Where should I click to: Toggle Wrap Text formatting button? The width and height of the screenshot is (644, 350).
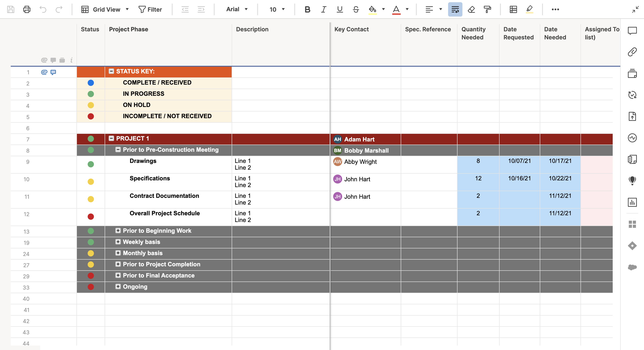455,9
